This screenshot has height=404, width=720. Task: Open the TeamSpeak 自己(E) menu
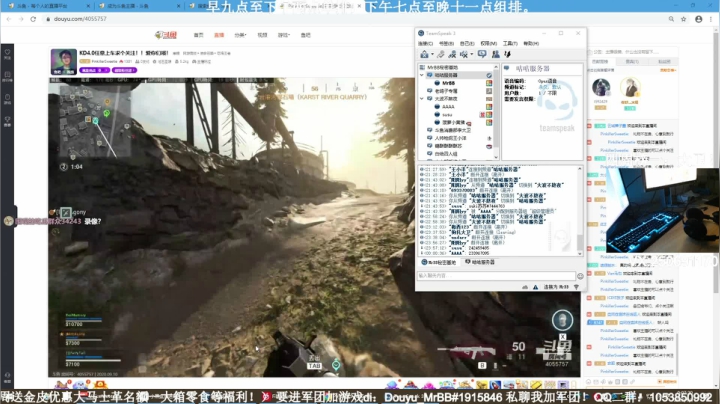click(467, 44)
